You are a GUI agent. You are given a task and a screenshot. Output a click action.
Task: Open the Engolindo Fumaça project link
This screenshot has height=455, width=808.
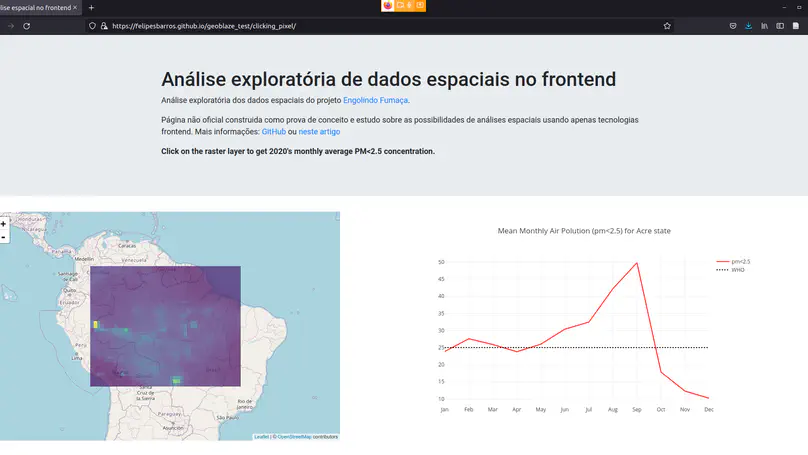376,100
